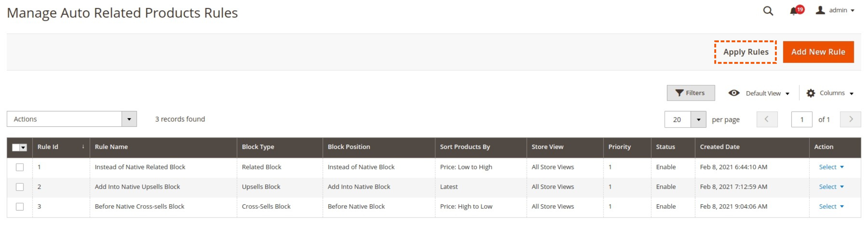This screenshot has height=225, width=868.
Task: Click the Add New Rule button
Action: pyautogui.click(x=818, y=52)
